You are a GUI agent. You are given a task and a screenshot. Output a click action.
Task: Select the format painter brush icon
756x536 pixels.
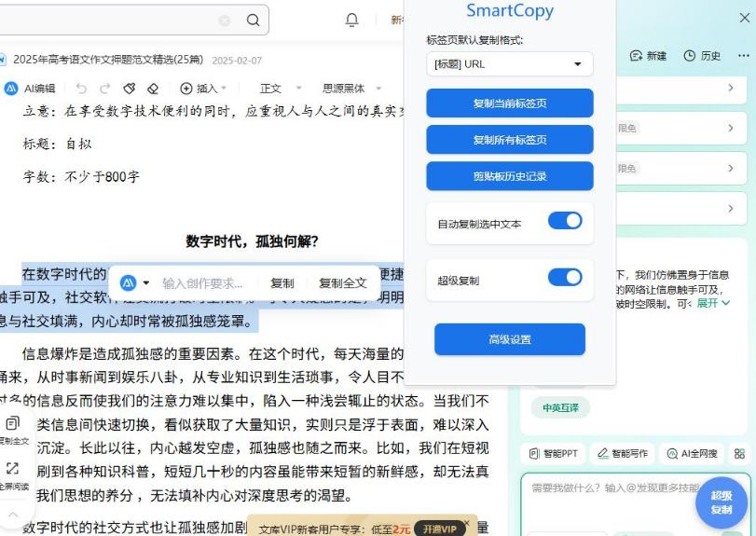(x=130, y=89)
